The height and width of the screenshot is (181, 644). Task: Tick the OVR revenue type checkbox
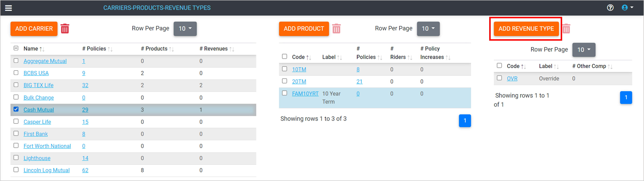(499, 78)
